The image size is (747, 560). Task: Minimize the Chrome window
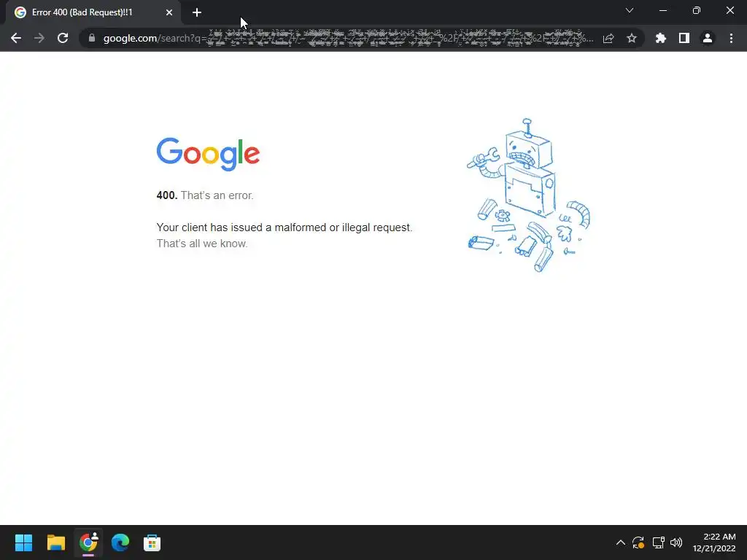click(662, 10)
